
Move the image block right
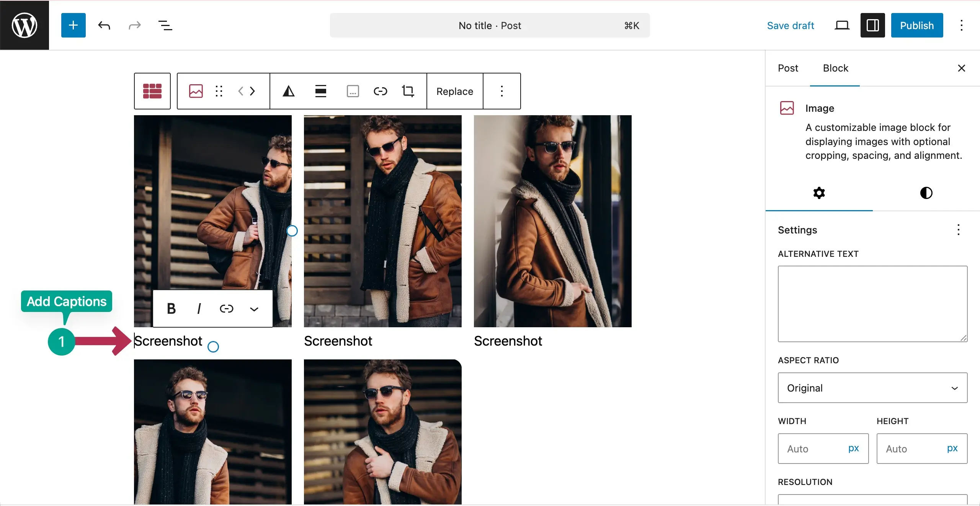pos(253,91)
